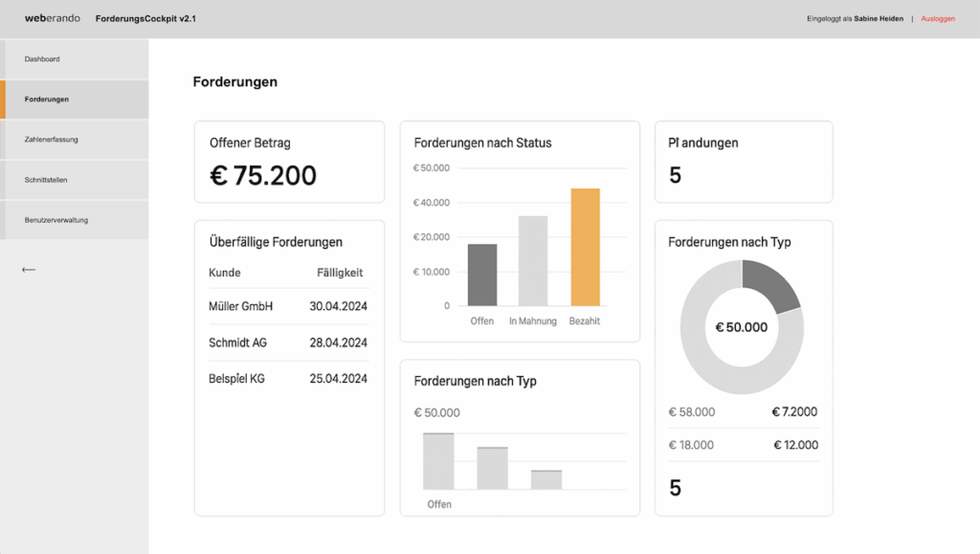Open Zahlenerfassung from the sidebar
The height and width of the screenshot is (554, 980).
[52, 140]
